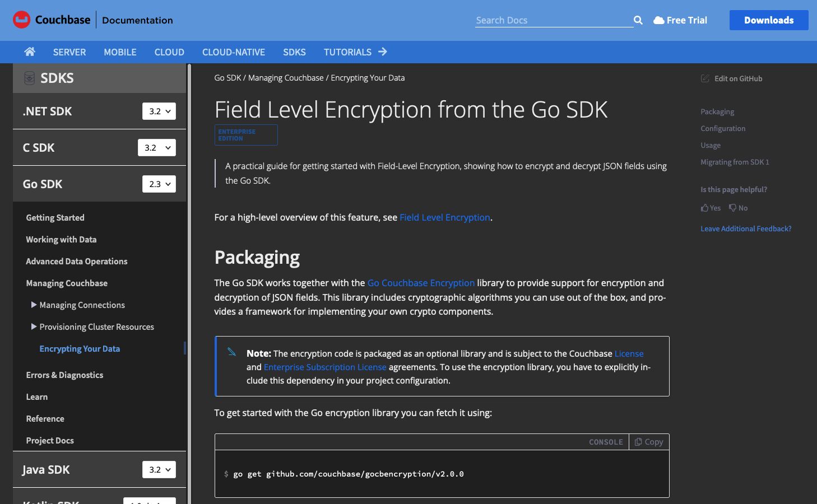Select Project Docs in sidebar
The width and height of the screenshot is (817, 504).
coord(50,440)
